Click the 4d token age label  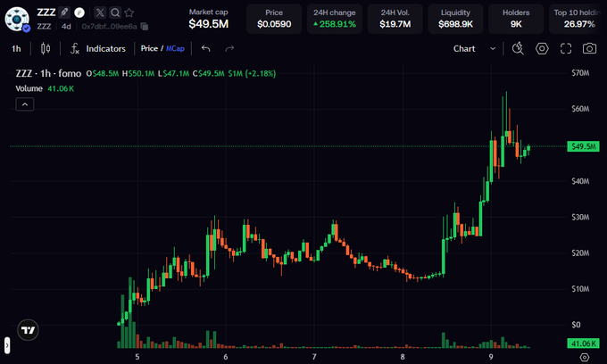(66, 26)
